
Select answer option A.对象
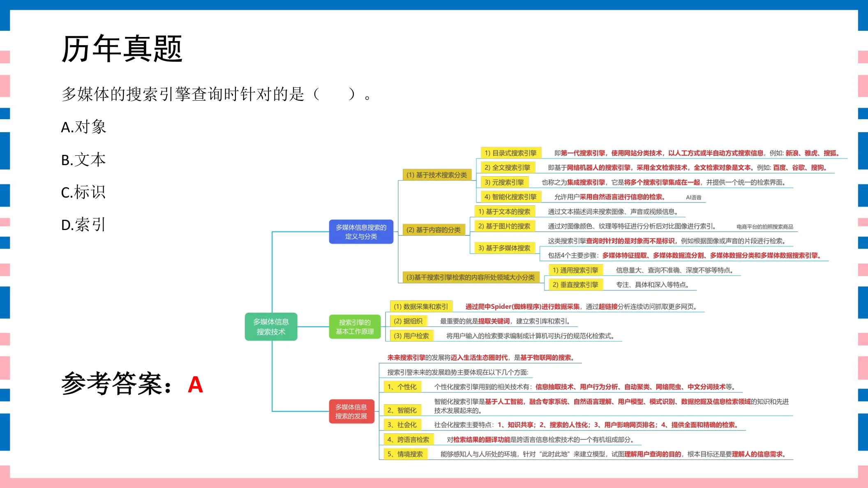[84, 127]
